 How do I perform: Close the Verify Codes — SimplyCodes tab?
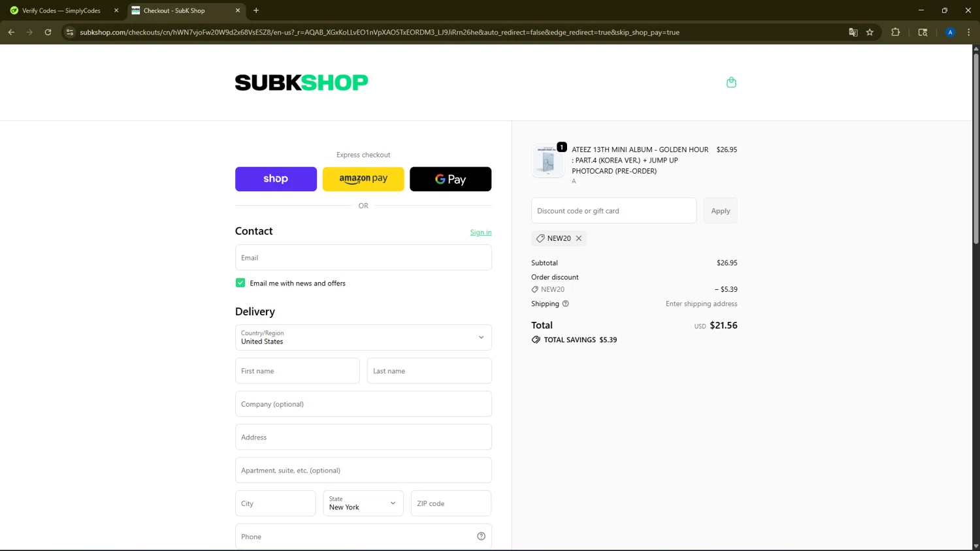pos(116,10)
